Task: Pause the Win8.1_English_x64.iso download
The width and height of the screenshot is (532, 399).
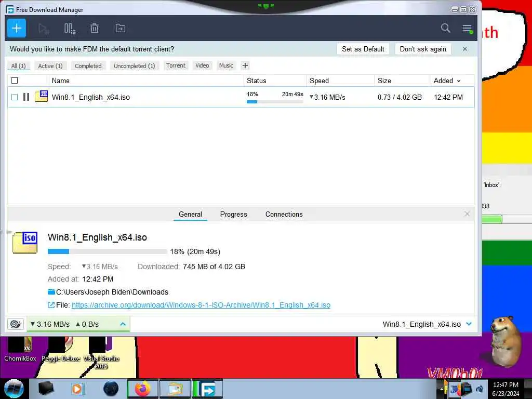Action: (x=26, y=97)
